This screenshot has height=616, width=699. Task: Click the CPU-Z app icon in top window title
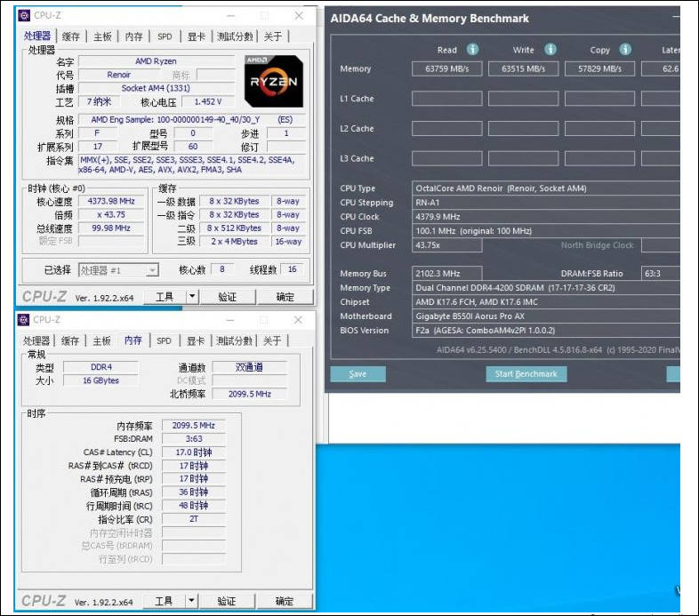pyautogui.click(x=24, y=16)
